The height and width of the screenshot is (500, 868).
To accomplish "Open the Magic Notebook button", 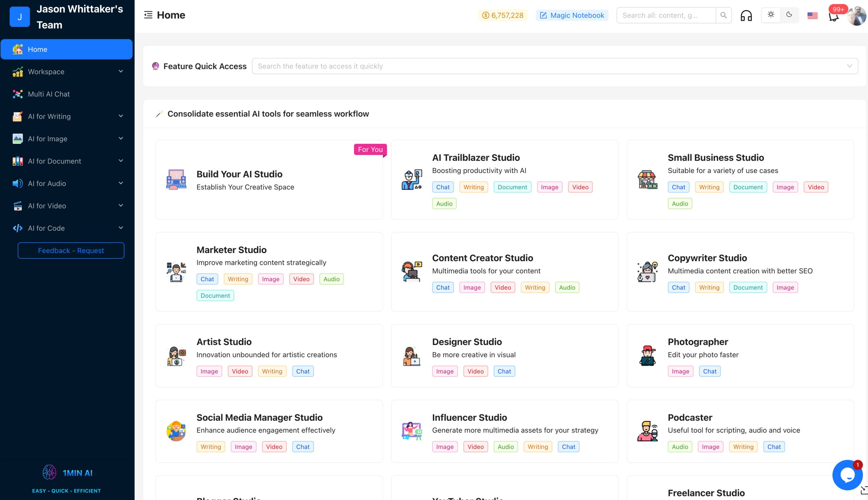I will (x=572, y=16).
